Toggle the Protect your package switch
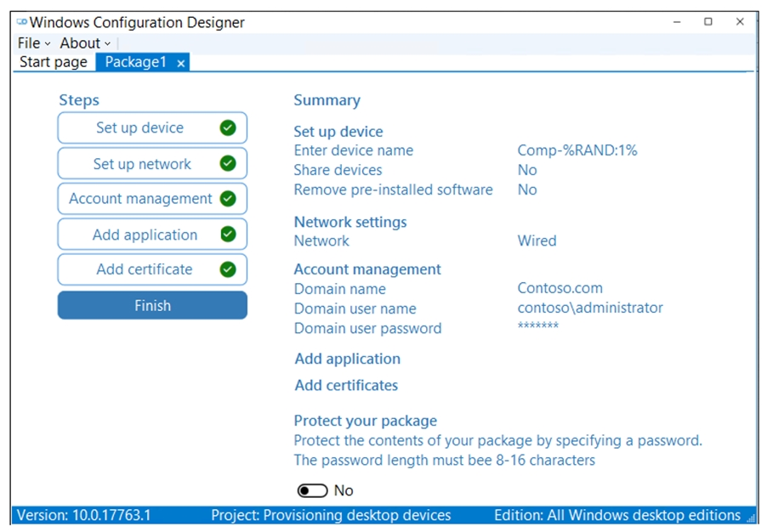 [313, 490]
